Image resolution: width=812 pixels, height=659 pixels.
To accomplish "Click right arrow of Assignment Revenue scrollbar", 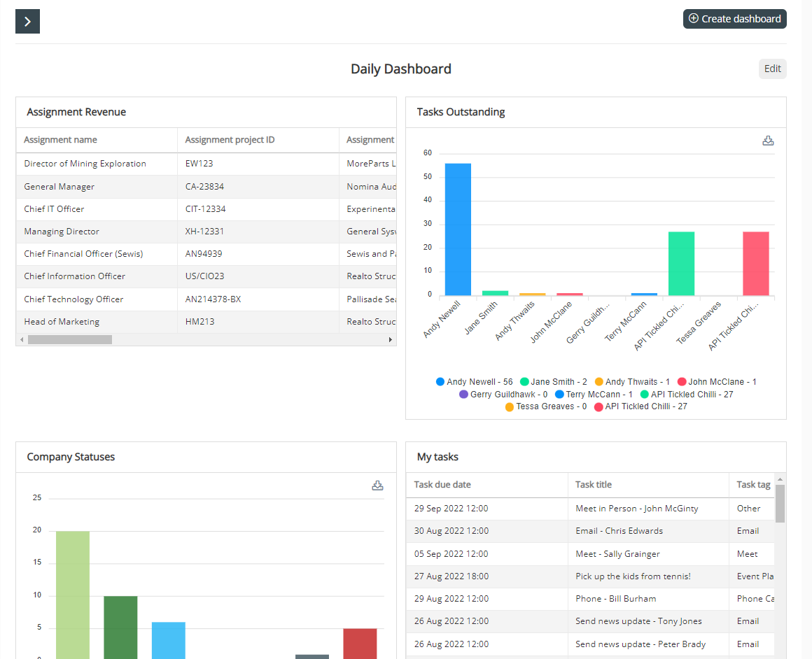I will [390, 339].
